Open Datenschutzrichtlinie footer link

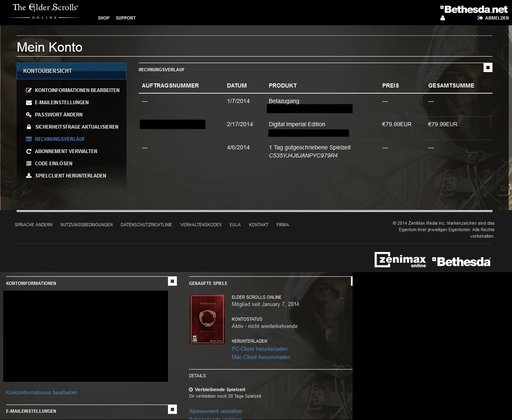(x=146, y=225)
